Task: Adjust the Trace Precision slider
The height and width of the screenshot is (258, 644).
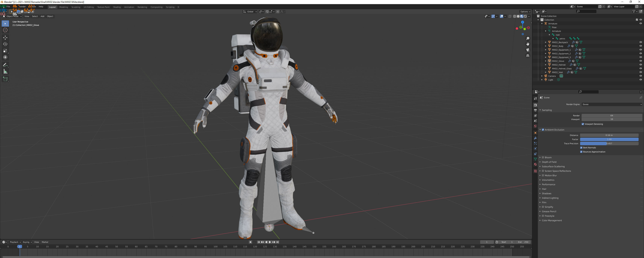Action: pos(609,144)
